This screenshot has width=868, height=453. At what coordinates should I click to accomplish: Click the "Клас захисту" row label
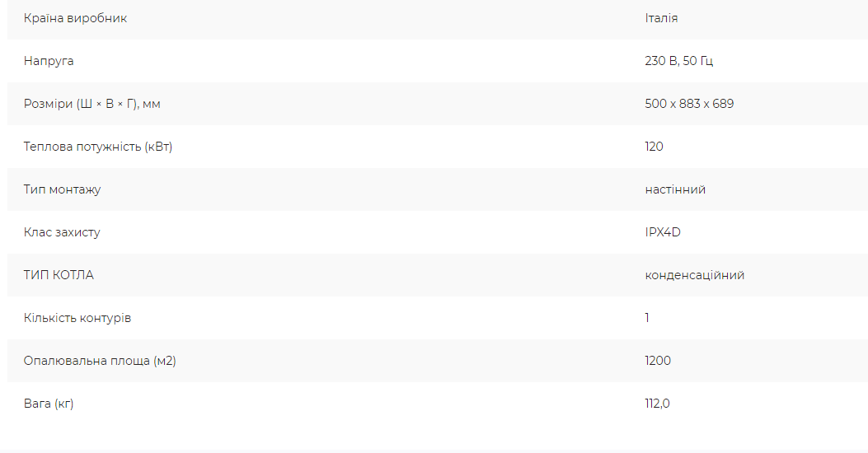[x=62, y=232]
